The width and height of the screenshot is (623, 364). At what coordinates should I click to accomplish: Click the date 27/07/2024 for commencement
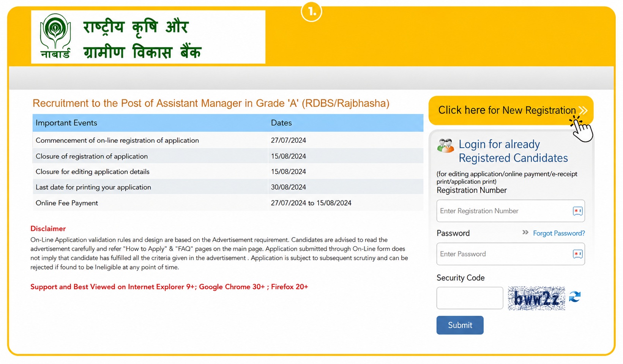click(289, 140)
